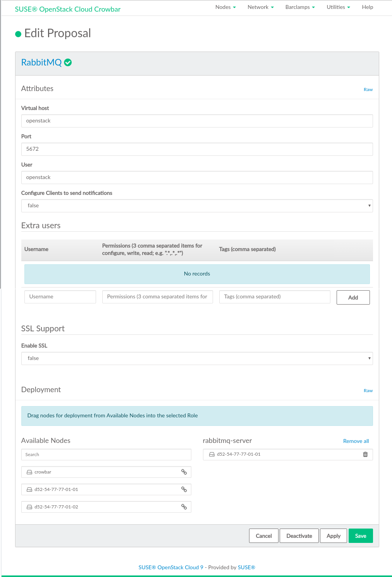Expand the Barclamps menu
This screenshot has width=392, height=577.
(x=300, y=7)
